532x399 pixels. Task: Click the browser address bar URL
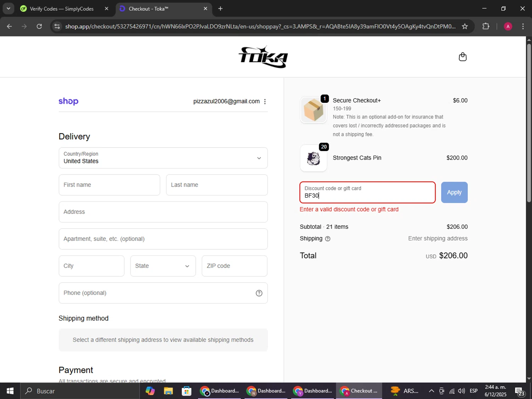[x=260, y=26]
